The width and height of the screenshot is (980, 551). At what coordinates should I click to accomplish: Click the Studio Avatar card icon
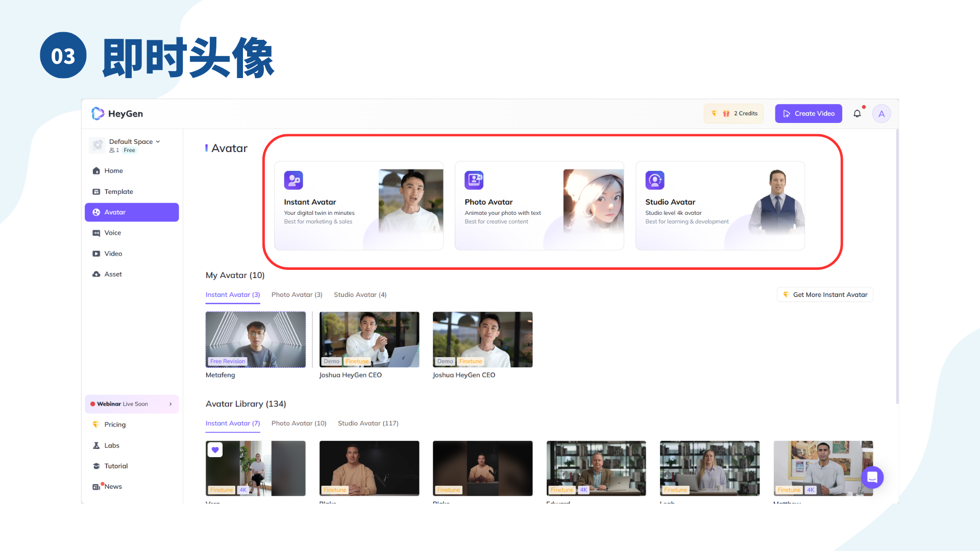655,180
